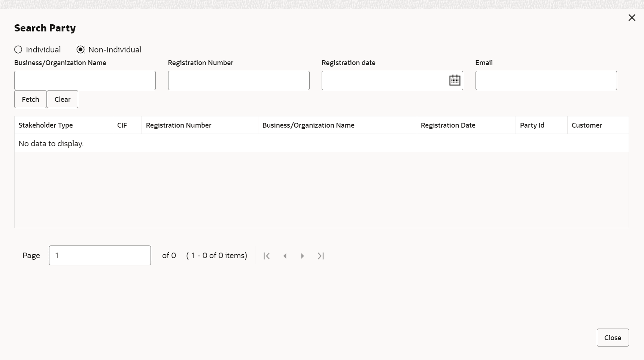This screenshot has height=360, width=644.
Task: Click the Party Id column header
Action: (x=532, y=125)
